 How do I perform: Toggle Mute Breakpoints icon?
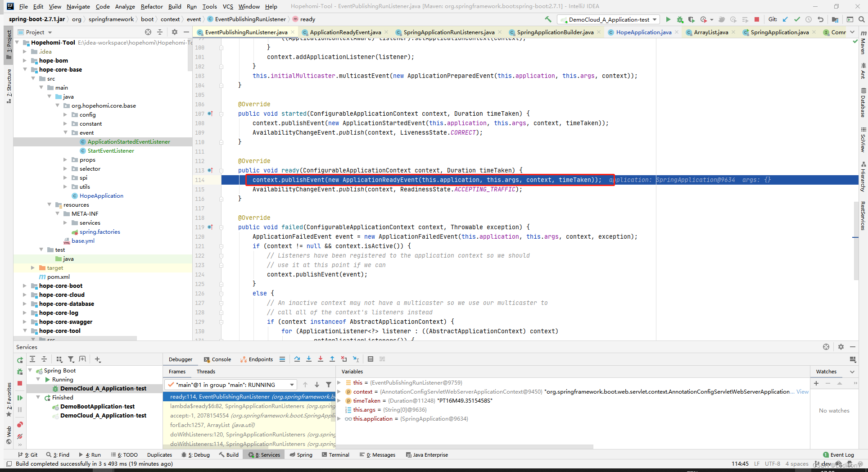[20, 436]
